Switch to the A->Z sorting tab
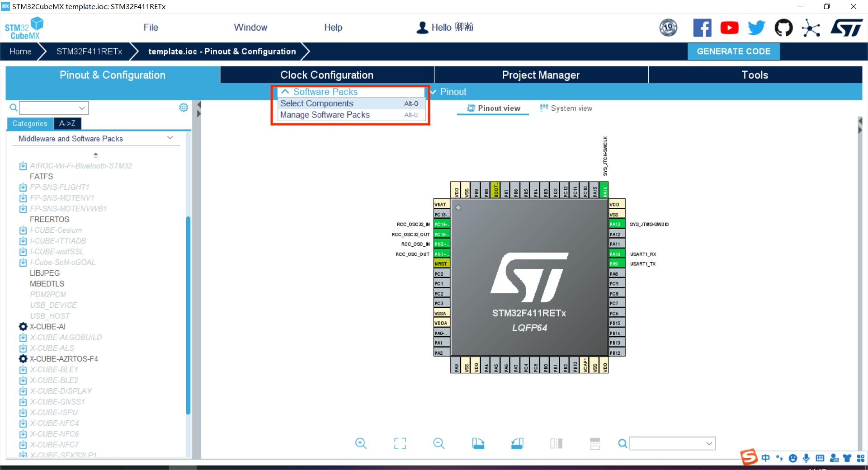 point(67,123)
